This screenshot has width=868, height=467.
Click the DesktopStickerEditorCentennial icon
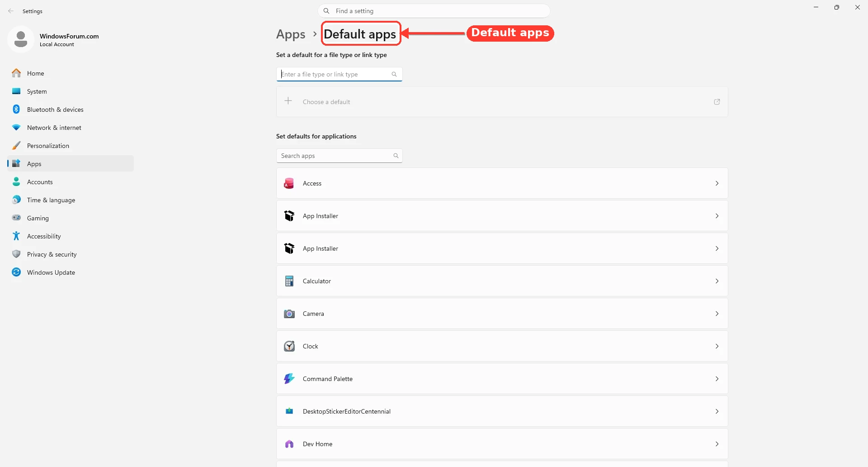[289, 411]
